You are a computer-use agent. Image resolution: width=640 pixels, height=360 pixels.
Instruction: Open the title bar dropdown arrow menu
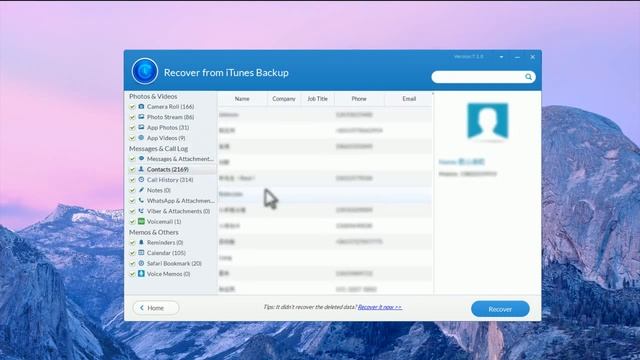(x=501, y=57)
